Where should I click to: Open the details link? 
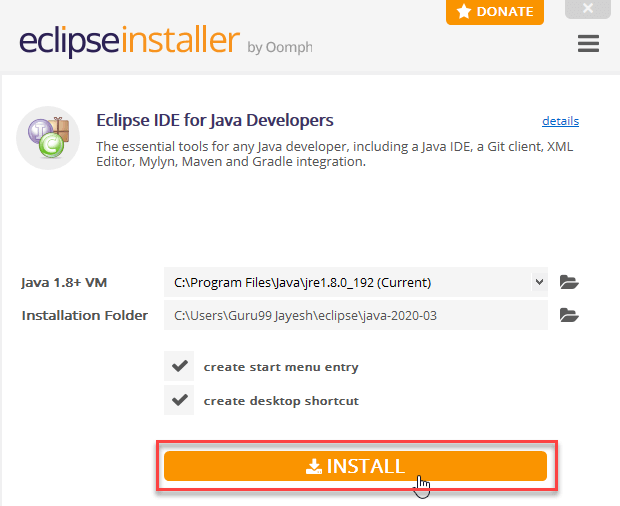coord(560,121)
